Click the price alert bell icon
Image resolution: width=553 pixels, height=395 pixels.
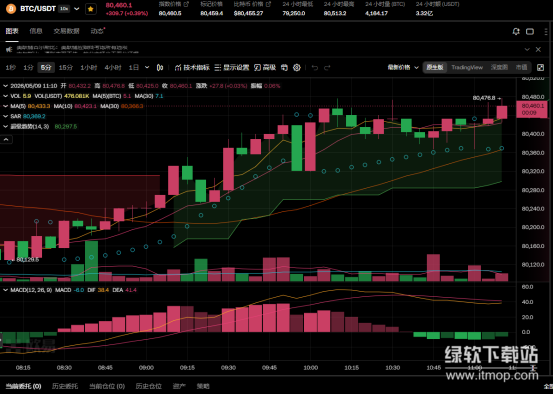tap(516, 31)
